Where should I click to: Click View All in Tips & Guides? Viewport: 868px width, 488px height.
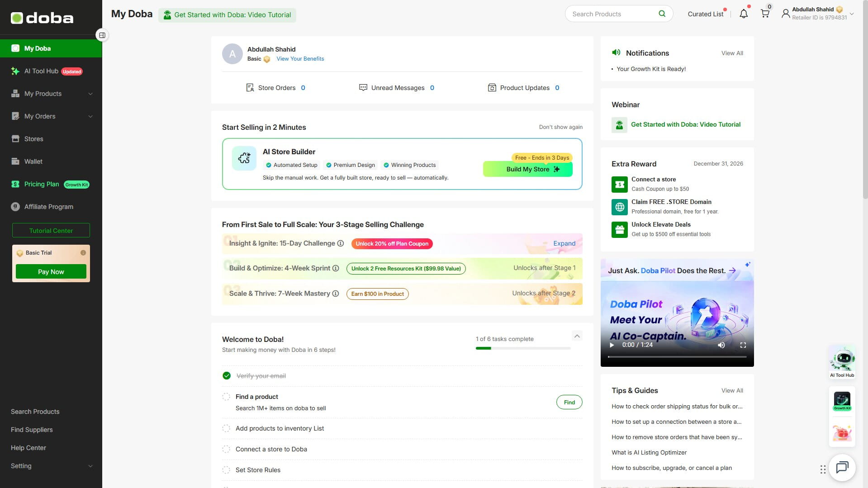click(732, 390)
